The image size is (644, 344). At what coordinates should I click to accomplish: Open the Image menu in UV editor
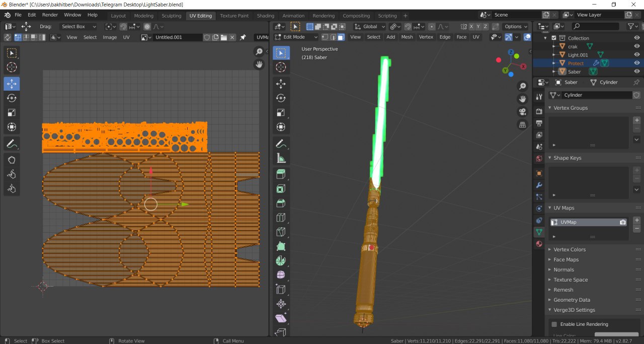110,37
